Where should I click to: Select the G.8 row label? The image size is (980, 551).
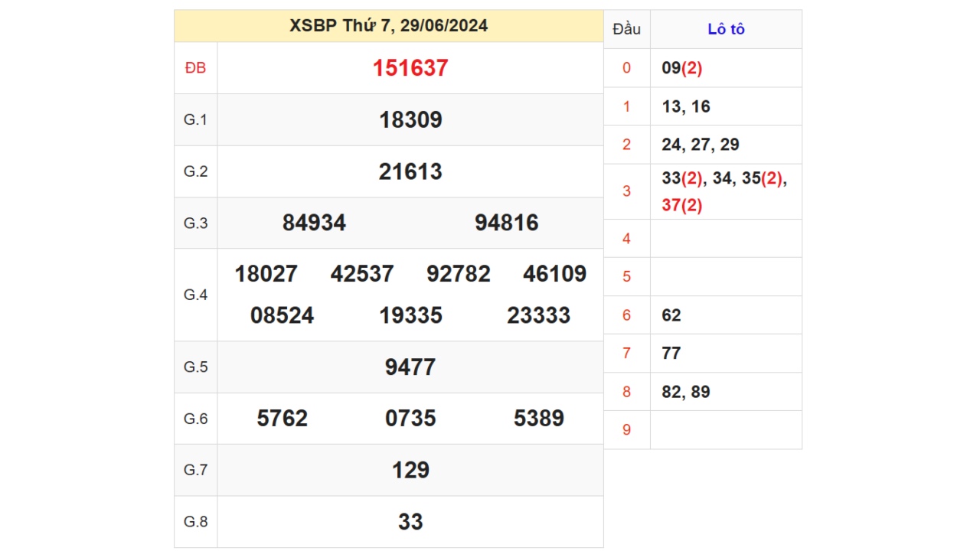195,521
